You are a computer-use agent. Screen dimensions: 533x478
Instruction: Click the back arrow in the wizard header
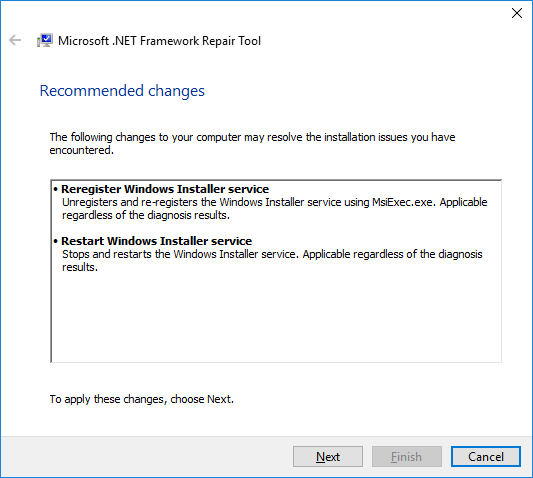tap(15, 40)
